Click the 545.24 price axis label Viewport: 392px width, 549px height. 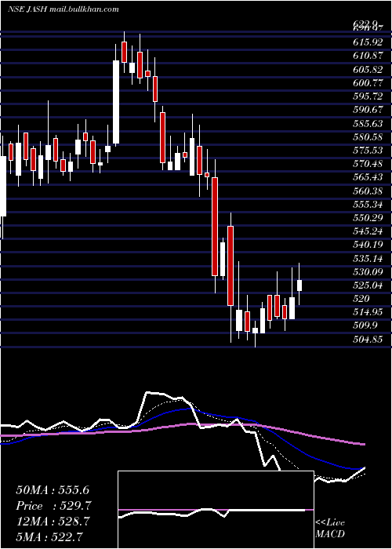[367, 231]
